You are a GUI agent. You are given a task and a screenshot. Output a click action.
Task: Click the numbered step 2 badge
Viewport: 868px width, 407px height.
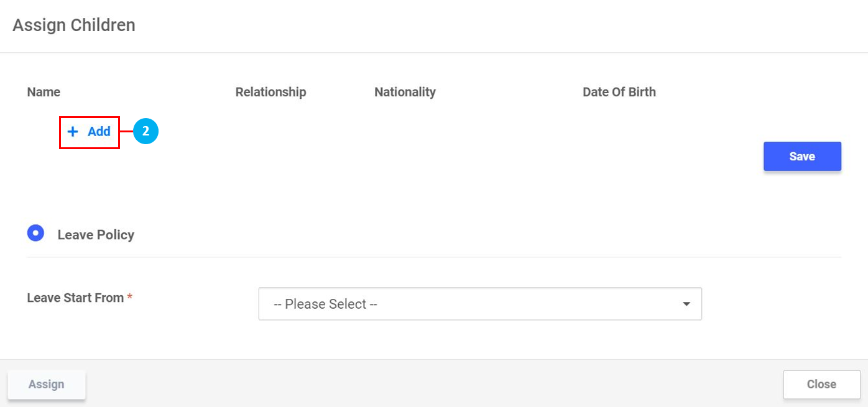click(x=146, y=132)
